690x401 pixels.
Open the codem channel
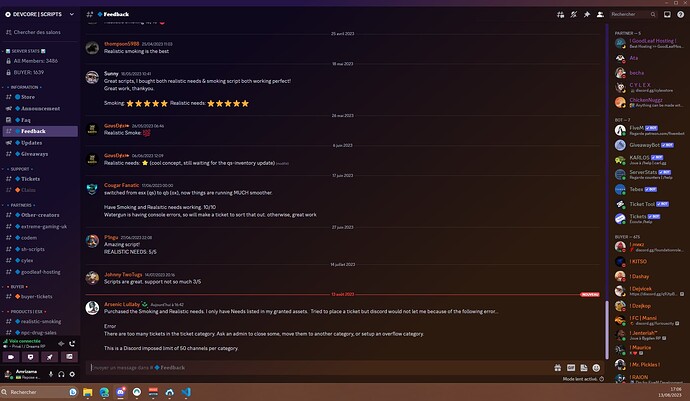(x=40, y=238)
